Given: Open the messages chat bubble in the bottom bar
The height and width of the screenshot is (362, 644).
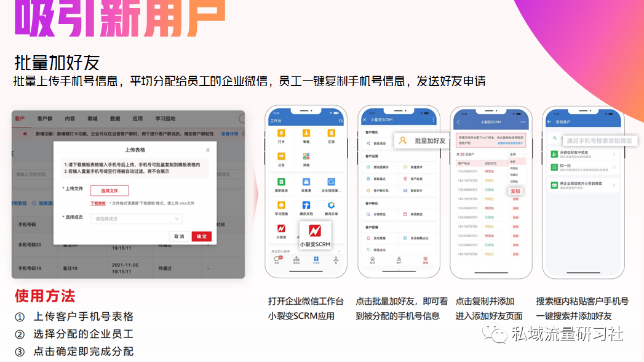Looking at the screenshot, I should click(x=277, y=259).
